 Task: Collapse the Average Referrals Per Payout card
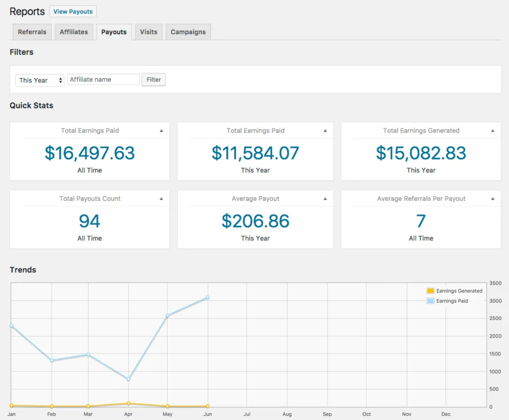point(493,198)
